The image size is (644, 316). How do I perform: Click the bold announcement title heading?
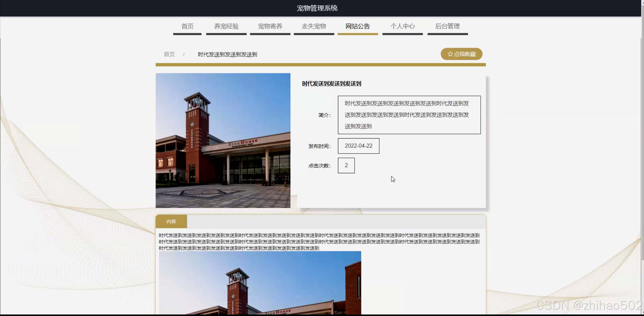[x=331, y=84]
